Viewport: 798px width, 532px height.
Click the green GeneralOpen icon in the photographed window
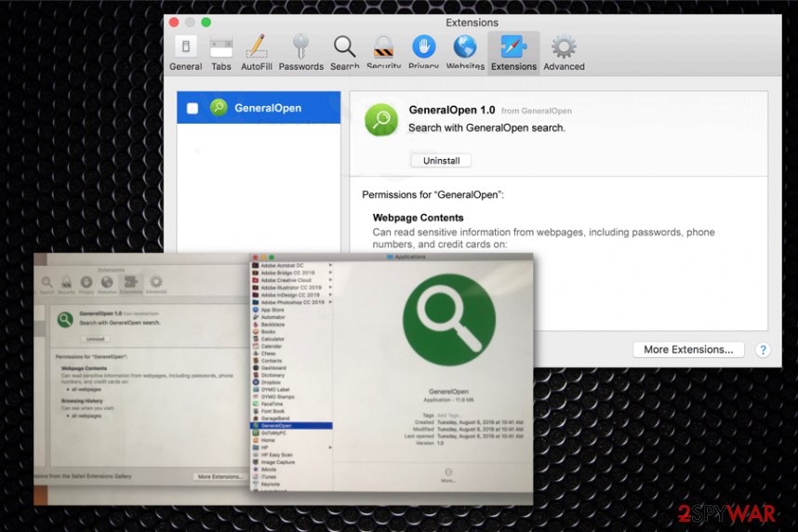tap(64, 320)
